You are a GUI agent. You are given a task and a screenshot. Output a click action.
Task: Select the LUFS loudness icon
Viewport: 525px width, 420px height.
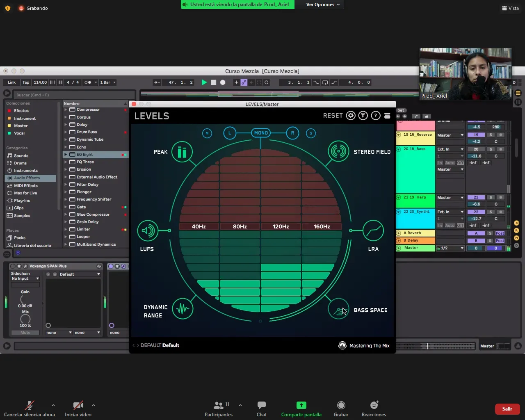148,231
